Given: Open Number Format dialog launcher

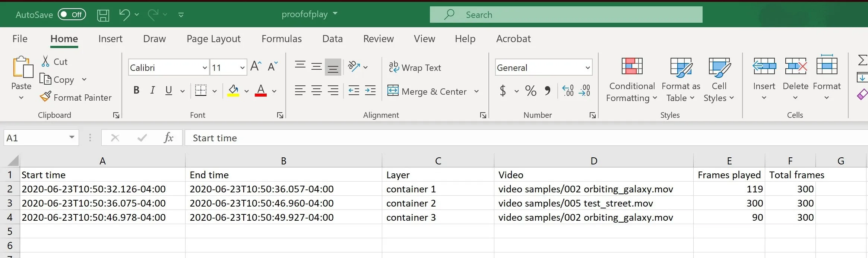Looking at the screenshot, I should click(x=593, y=115).
